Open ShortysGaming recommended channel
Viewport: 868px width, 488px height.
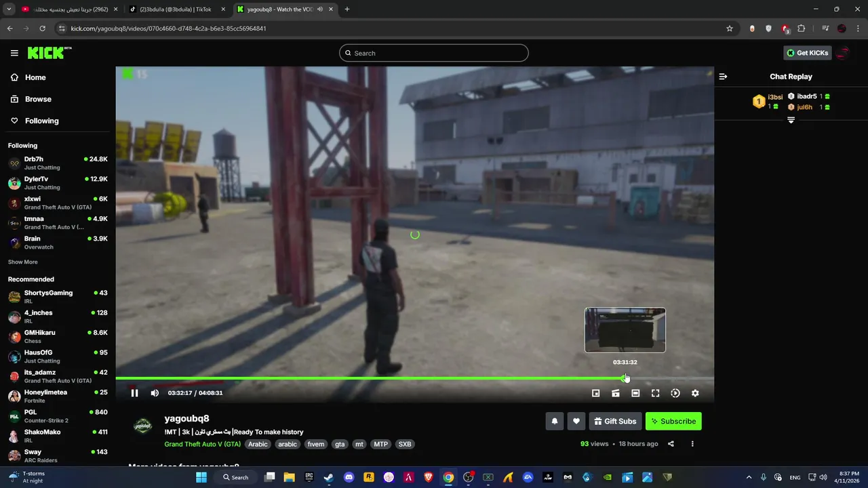point(58,297)
